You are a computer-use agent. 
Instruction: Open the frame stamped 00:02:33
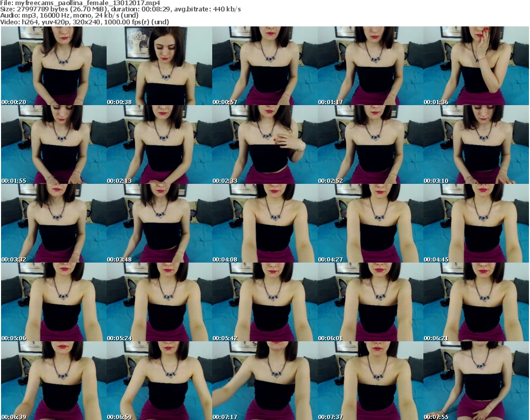pyautogui.click(x=265, y=144)
